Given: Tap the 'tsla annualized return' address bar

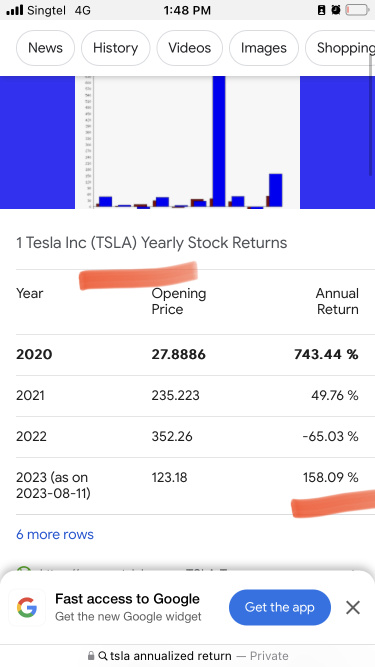Looking at the screenshot, I should pyautogui.click(x=188, y=656).
